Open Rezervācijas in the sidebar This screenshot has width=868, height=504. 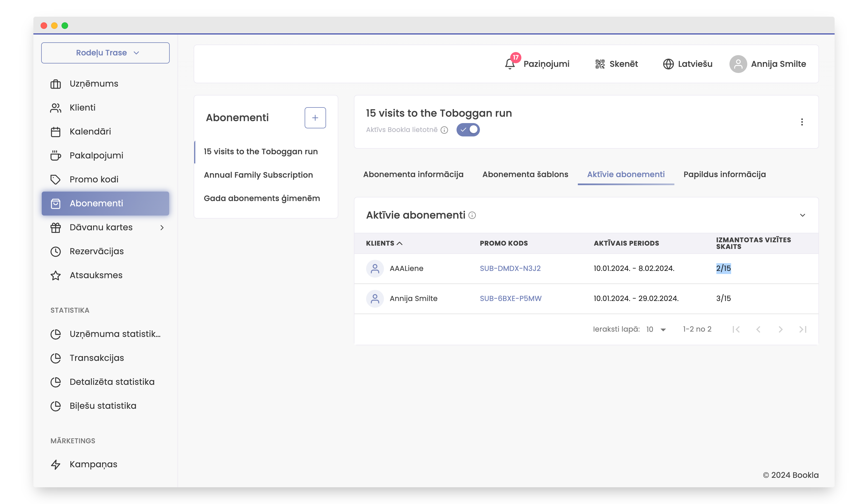coord(97,251)
